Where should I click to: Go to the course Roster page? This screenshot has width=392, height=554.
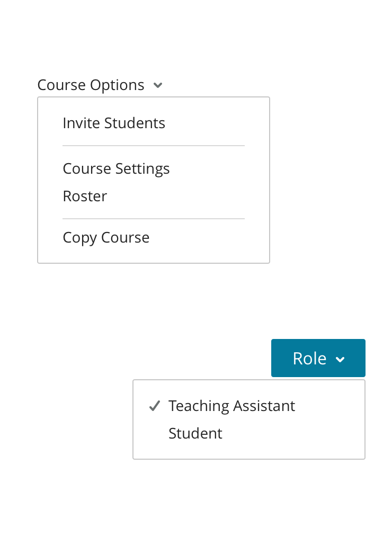(85, 196)
